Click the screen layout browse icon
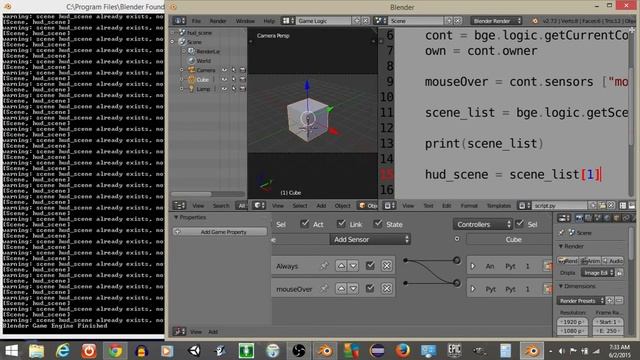 pos(289,21)
